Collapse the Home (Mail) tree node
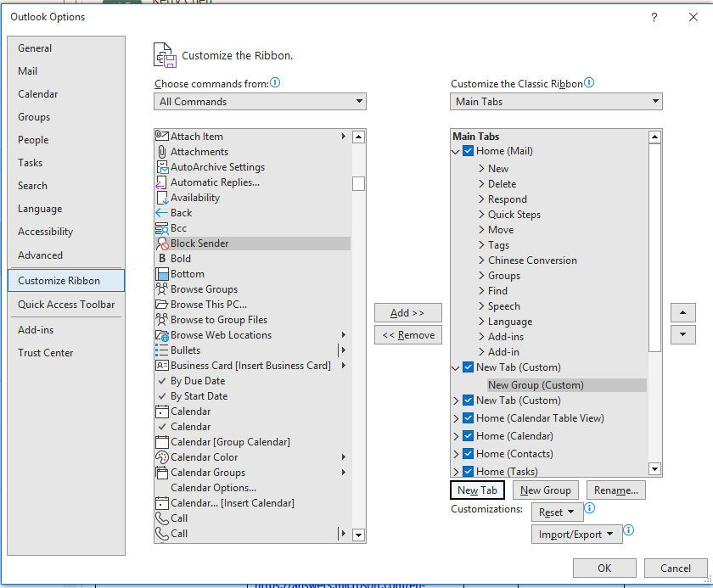Screen dimensions: 713x588 point(456,152)
